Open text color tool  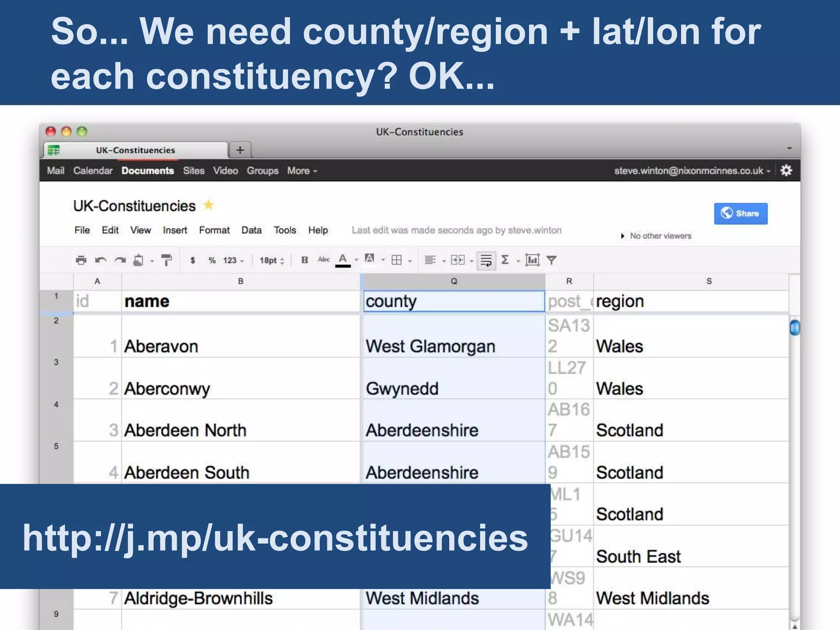click(343, 260)
